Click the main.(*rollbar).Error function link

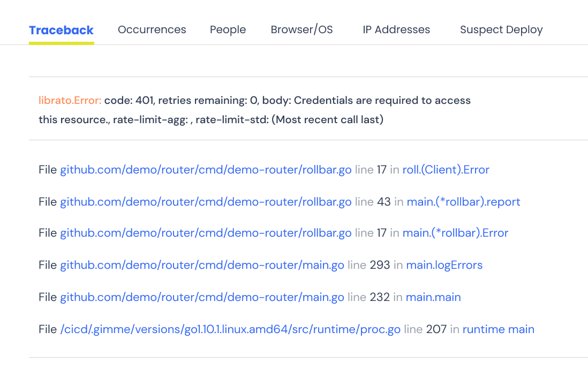click(456, 233)
